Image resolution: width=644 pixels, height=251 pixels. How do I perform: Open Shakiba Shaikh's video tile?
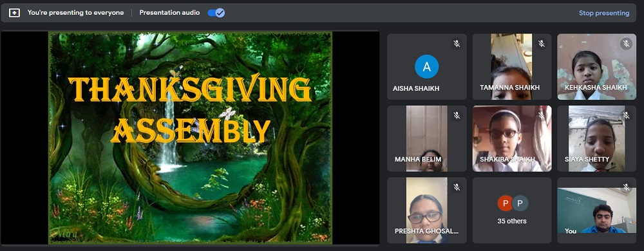pos(512,138)
